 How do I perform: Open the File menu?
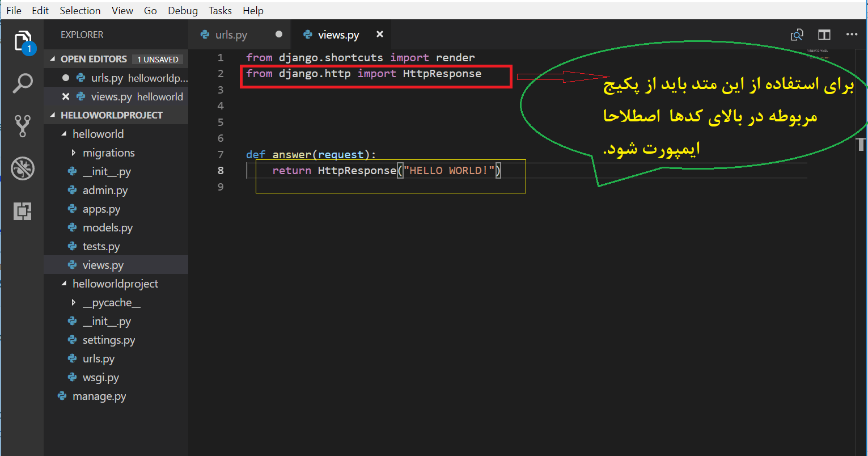pos(14,10)
